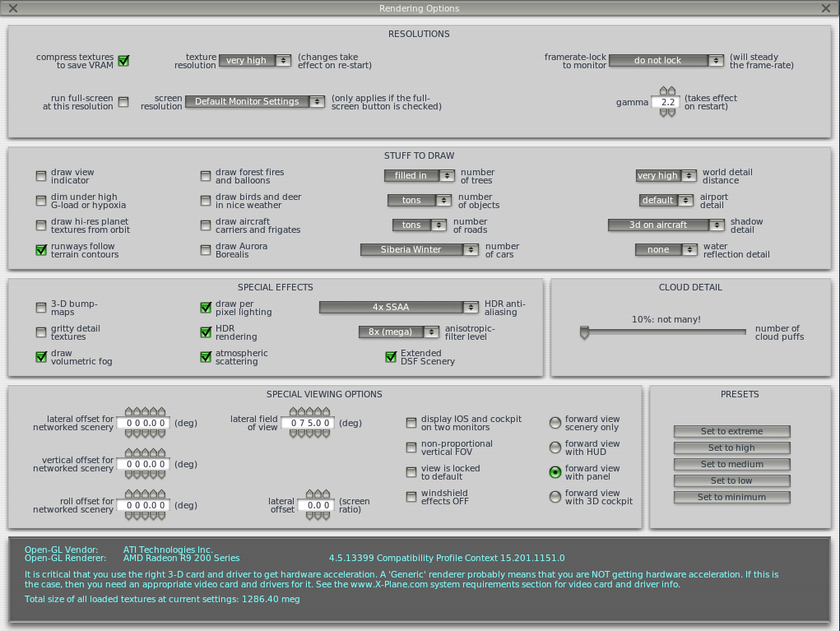Open the number of trees dropdown
Viewport: 840px width, 631px height.
point(420,176)
